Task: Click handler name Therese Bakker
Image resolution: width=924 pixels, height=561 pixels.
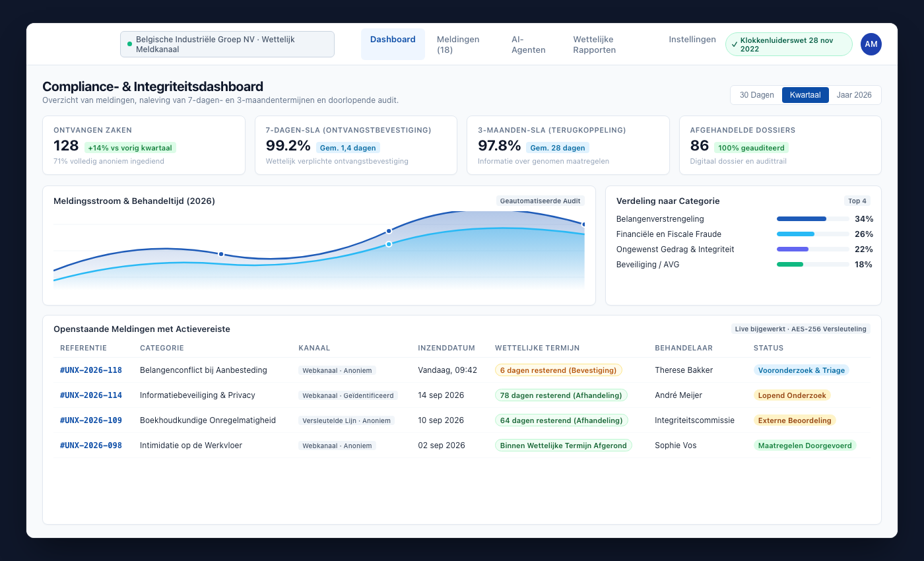Action: (x=684, y=370)
